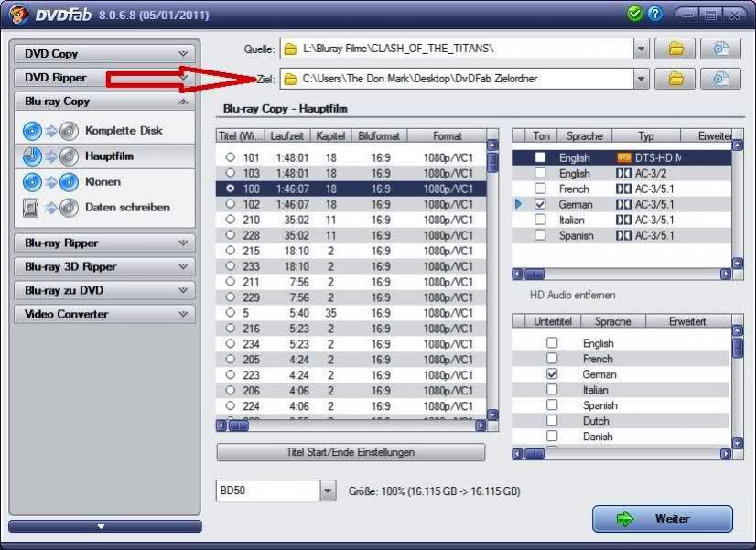Enable the French audio track checkbox
The height and width of the screenshot is (550, 756).
(x=540, y=189)
